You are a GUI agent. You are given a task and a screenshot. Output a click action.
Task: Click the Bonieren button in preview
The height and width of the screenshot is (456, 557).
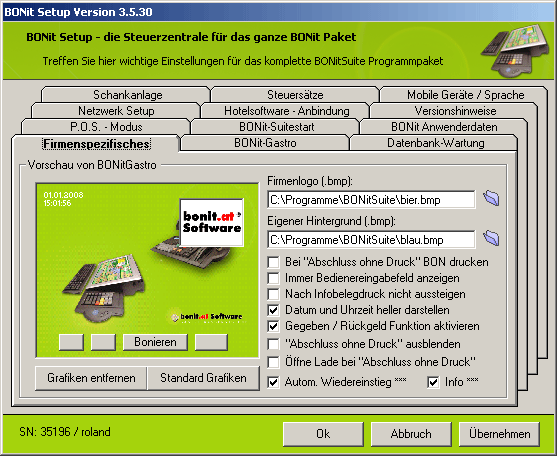tap(155, 342)
